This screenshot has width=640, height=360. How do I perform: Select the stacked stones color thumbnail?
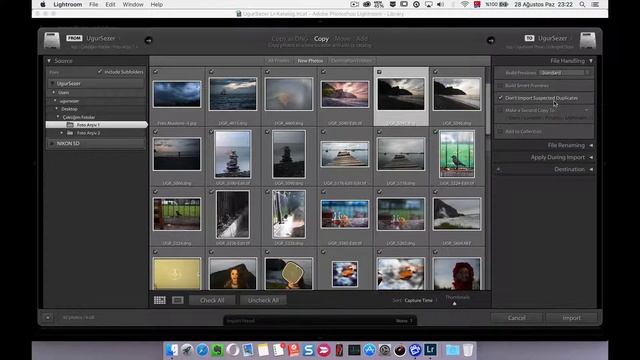coord(233,154)
